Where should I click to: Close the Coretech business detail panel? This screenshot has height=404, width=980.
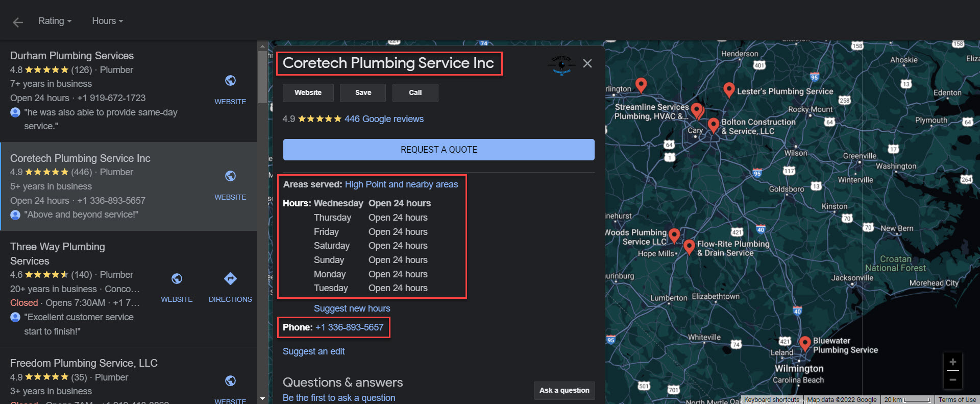pyautogui.click(x=587, y=63)
